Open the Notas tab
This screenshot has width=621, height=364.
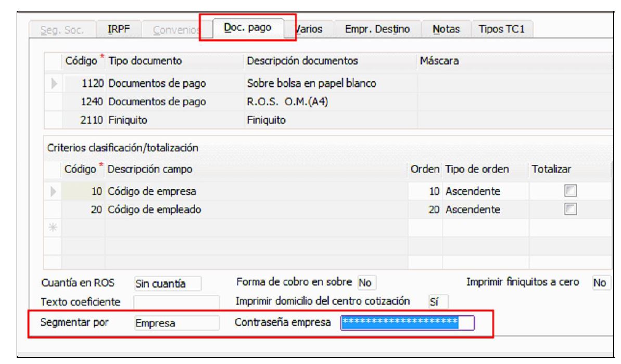tap(446, 29)
